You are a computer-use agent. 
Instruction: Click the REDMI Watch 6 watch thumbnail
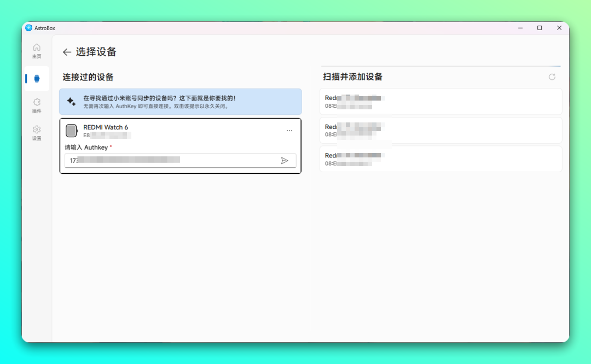[72, 130]
